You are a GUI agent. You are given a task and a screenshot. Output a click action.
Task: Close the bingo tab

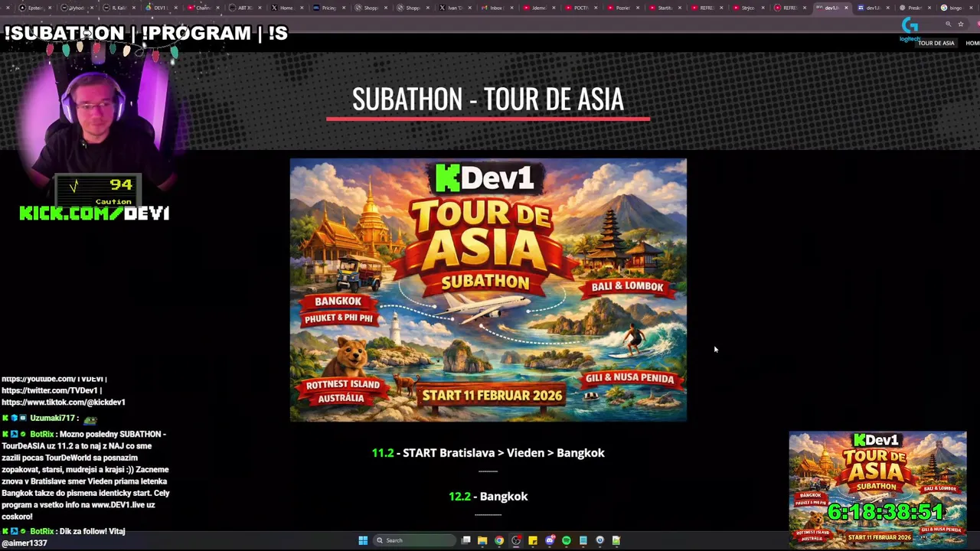[x=972, y=8]
